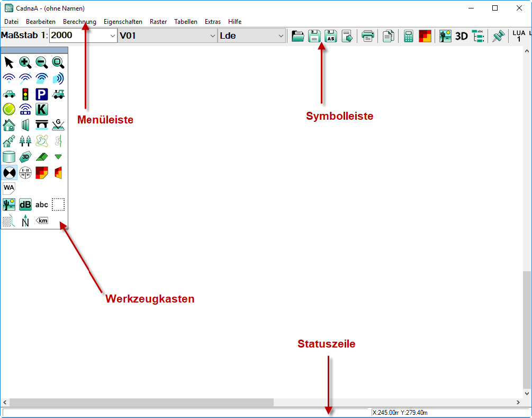Select the bridge tool
The width and height of the screenshot is (532, 418).
[42, 126]
